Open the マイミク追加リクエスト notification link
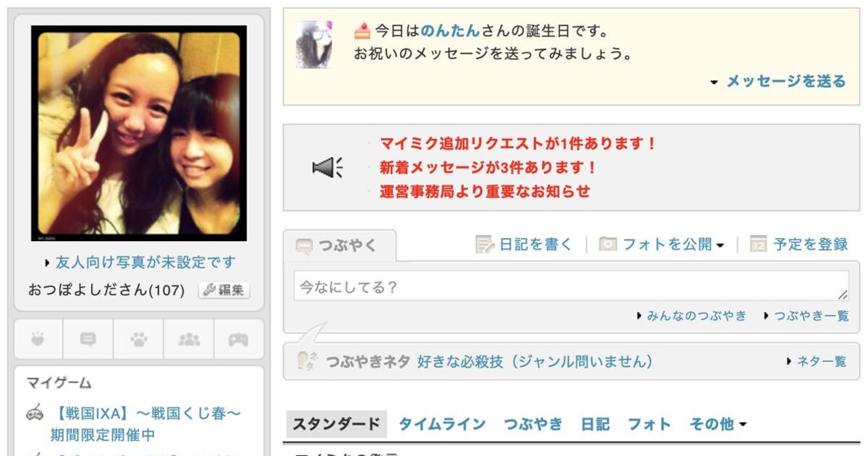 point(518,144)
